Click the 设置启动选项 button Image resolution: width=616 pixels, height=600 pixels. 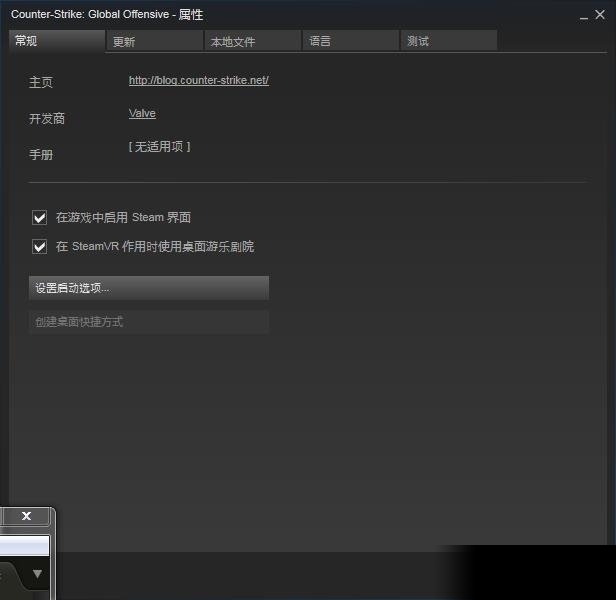[x=149, y=288]
